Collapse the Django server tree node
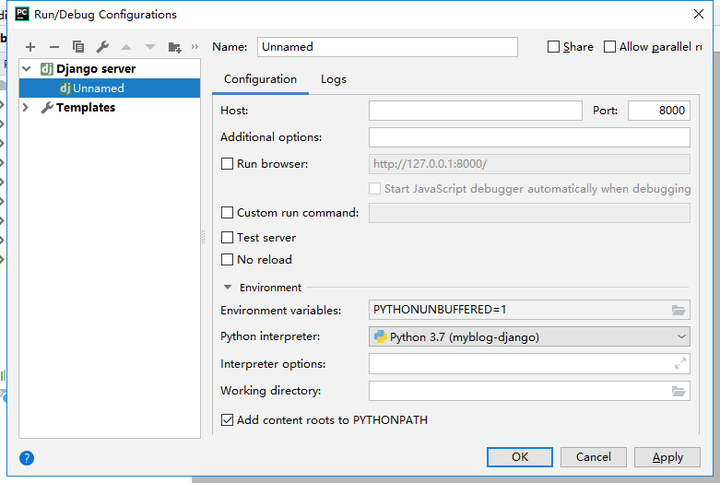The width and height of the screenshot is (720, 483). [27, 69]
